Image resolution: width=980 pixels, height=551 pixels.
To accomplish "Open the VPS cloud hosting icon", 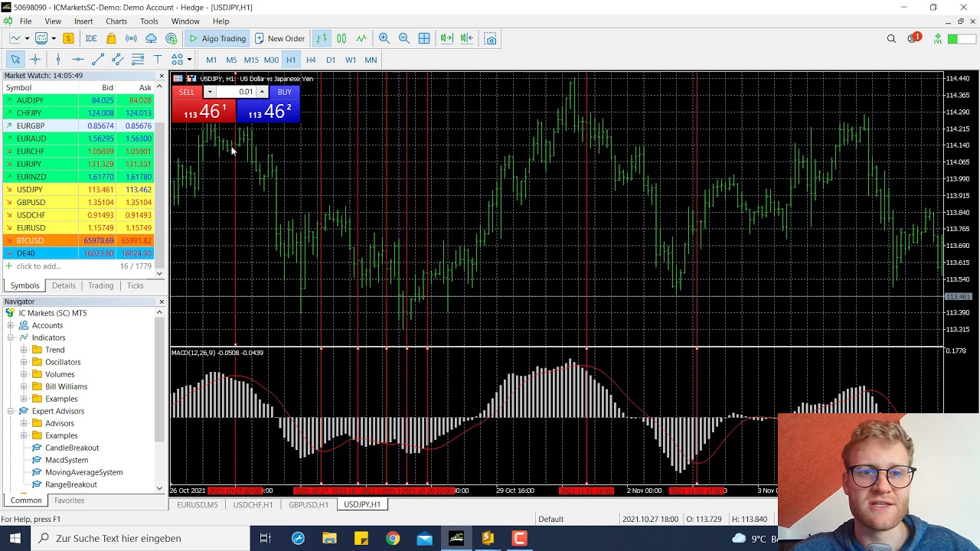I will (x=152, y=38).
